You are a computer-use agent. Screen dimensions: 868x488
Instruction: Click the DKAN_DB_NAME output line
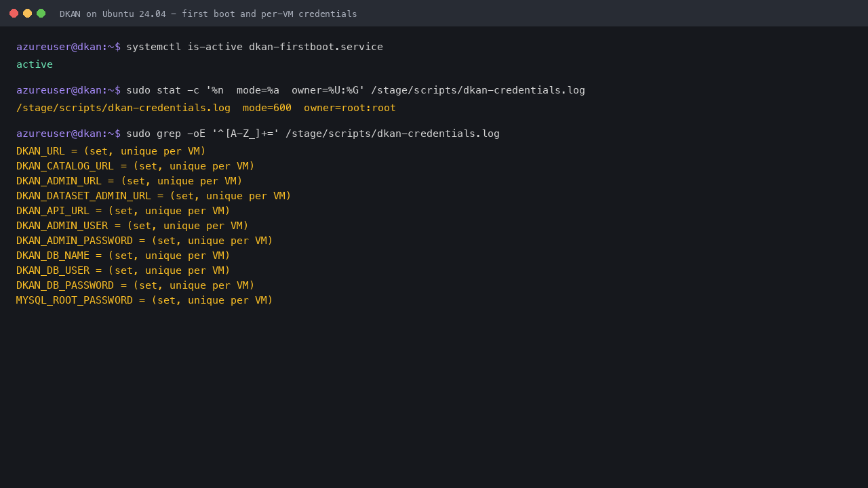(123, 256)
